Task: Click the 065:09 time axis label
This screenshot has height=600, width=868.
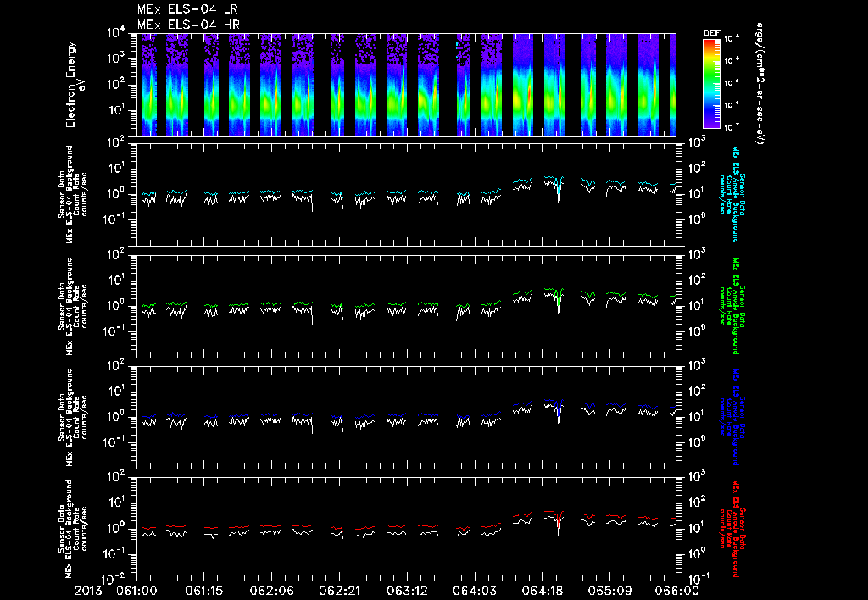Action: (x=611, y=591)
